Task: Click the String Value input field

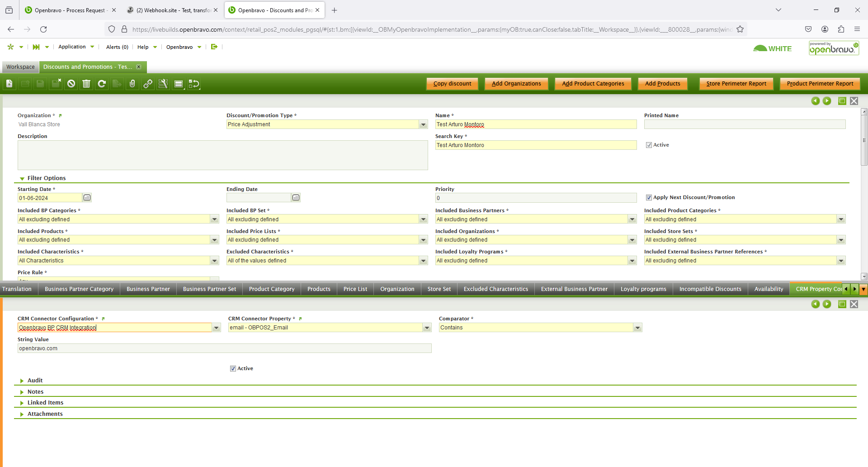Action: point(224,348)
